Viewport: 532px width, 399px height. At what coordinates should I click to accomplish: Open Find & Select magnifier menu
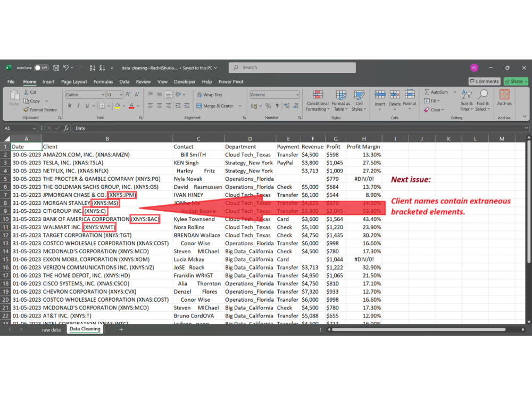point(483,101)
